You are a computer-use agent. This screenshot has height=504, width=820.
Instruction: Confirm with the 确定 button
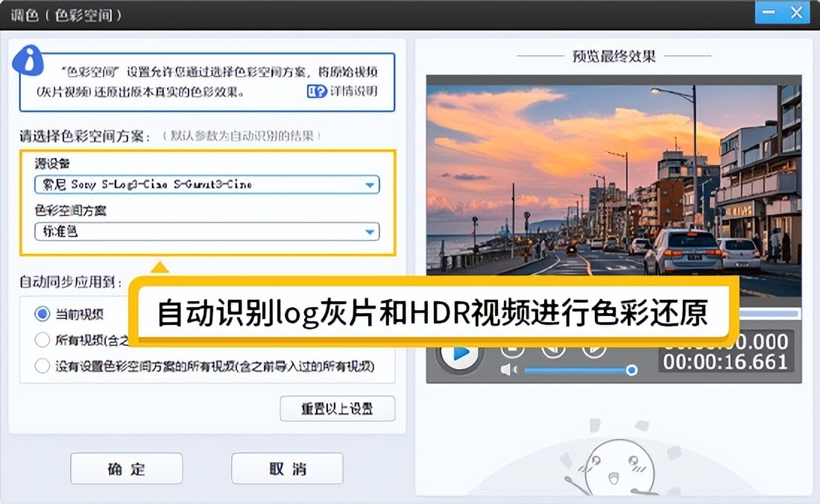point(127,468)
